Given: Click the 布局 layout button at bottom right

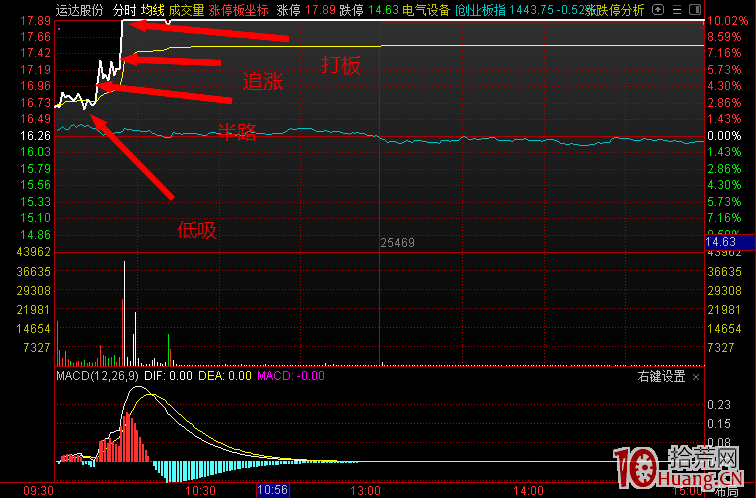Looking at the screenshot, I should coord(726,492).
